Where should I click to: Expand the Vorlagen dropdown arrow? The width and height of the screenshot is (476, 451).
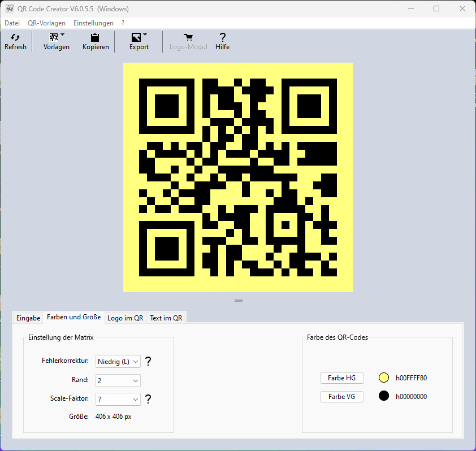pos(63,34)
